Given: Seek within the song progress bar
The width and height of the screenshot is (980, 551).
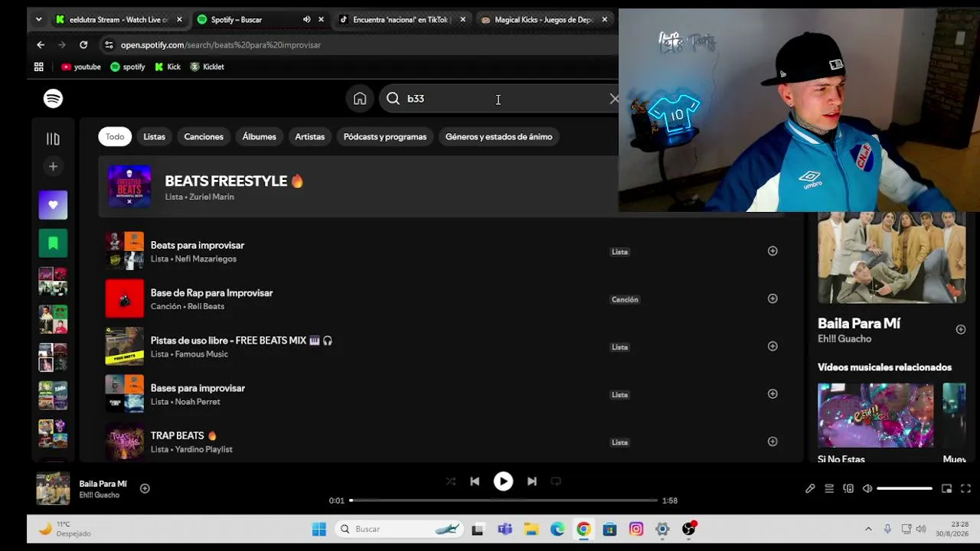Looking at the screenshot, I should click(504, 500).
